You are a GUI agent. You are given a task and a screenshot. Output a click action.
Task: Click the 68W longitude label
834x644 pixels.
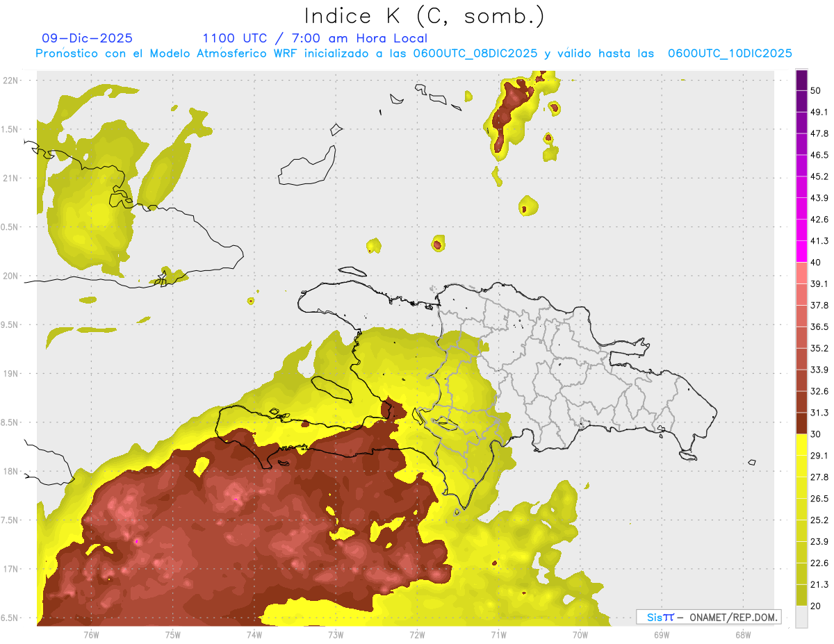pyautogui.click(x=743, y=635)
